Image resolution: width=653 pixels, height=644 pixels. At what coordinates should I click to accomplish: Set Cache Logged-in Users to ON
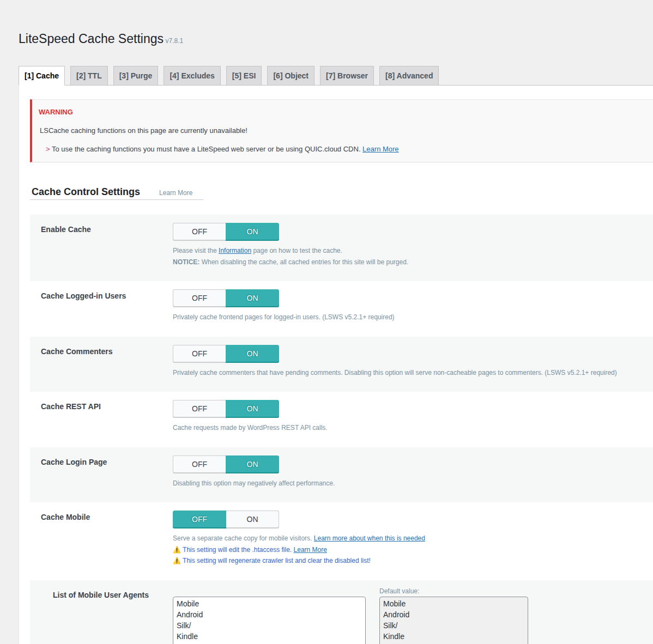click(252, 298)
